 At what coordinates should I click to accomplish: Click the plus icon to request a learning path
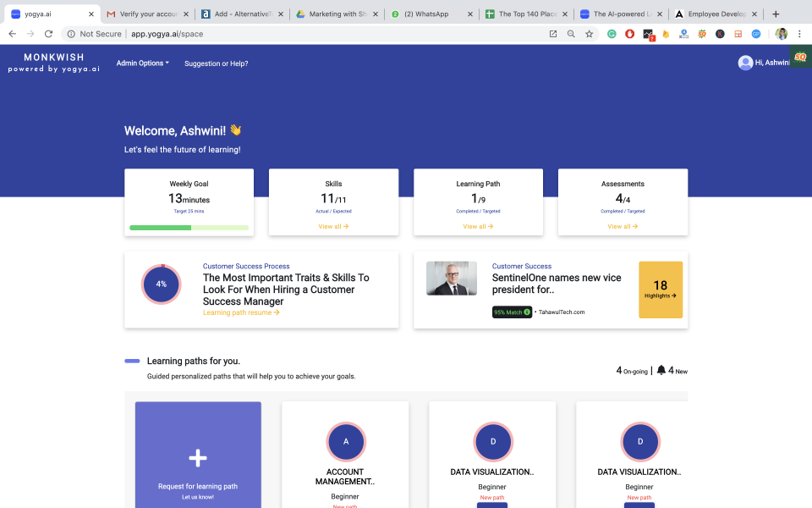[197, 457]
